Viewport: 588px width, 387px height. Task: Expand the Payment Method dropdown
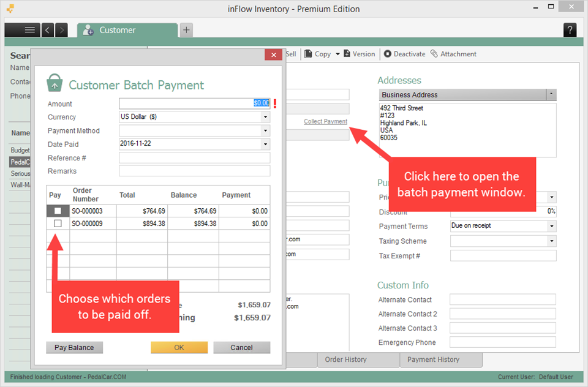tap(265, 130)
